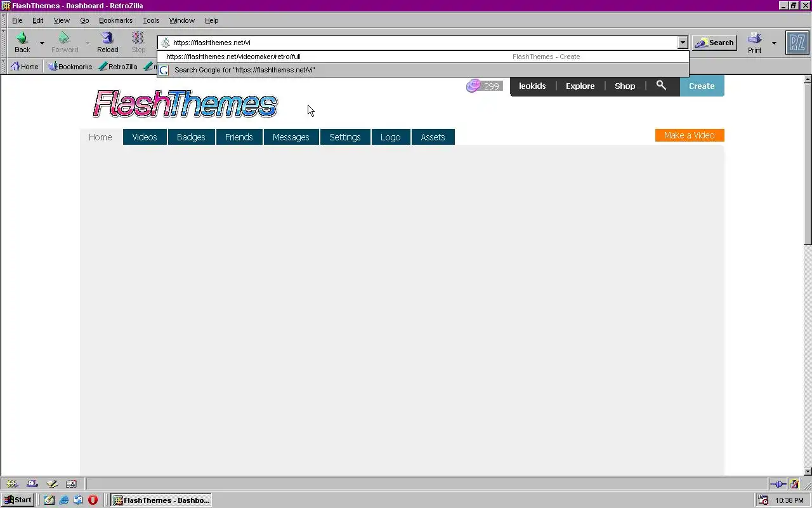Click the blue Create button
The image size is (812, 508).
702,86
